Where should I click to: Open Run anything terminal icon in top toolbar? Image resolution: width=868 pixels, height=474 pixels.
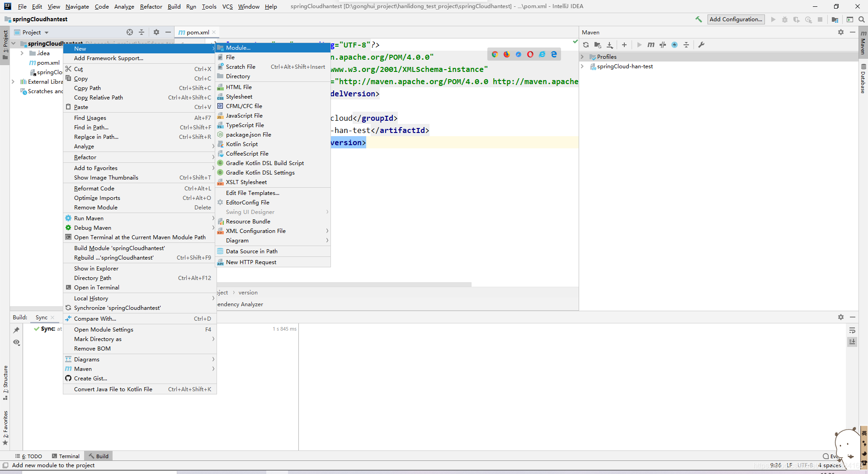click(x=850, y=19)
